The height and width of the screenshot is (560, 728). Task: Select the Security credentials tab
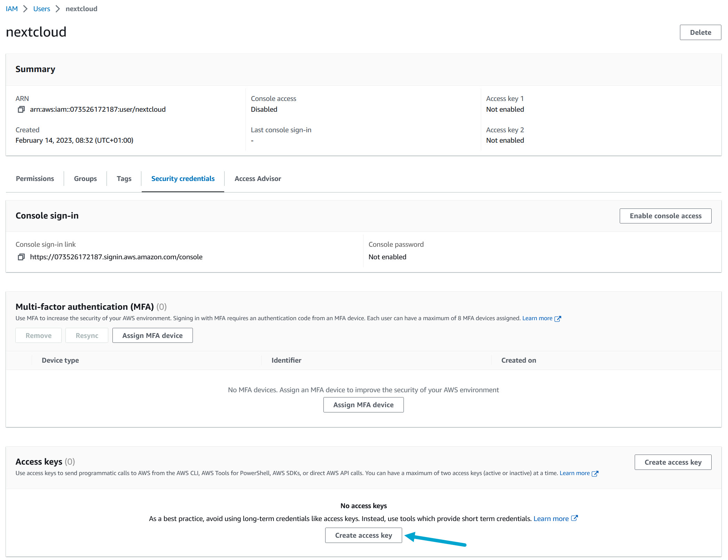click(182, 179)
